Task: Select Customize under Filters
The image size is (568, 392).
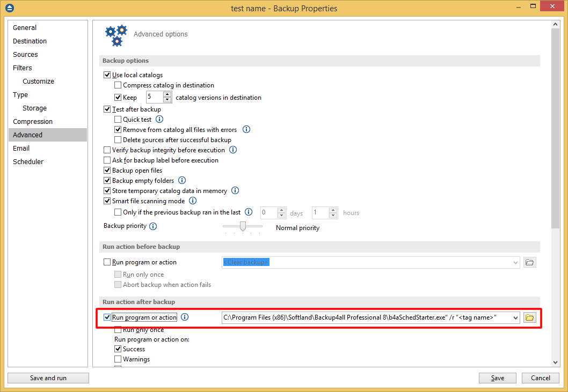Action: pyautogui.click(x=39, y=81)
